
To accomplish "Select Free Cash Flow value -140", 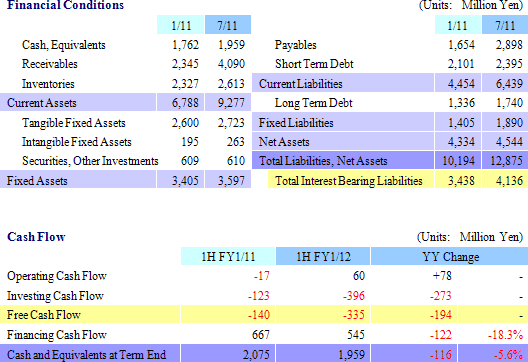I will (259, 315).
